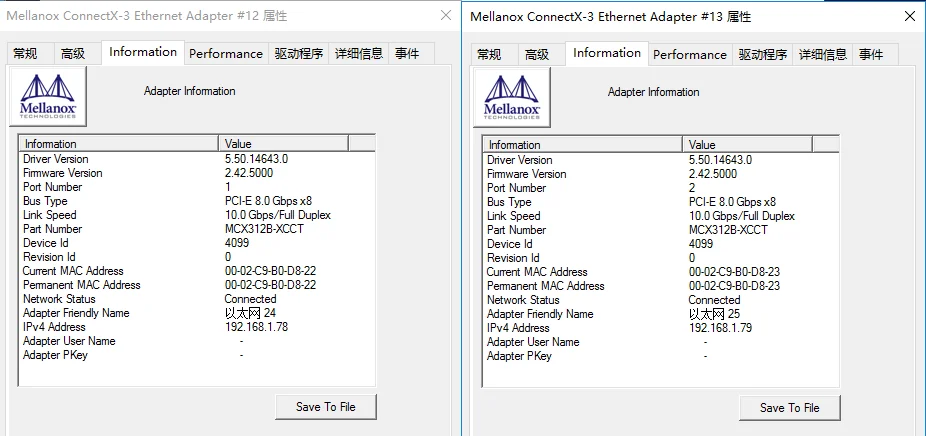Screen dimensions: 926x436
Task: Select Port Number row in Adapter #12 list
Action: coord(197,187)
